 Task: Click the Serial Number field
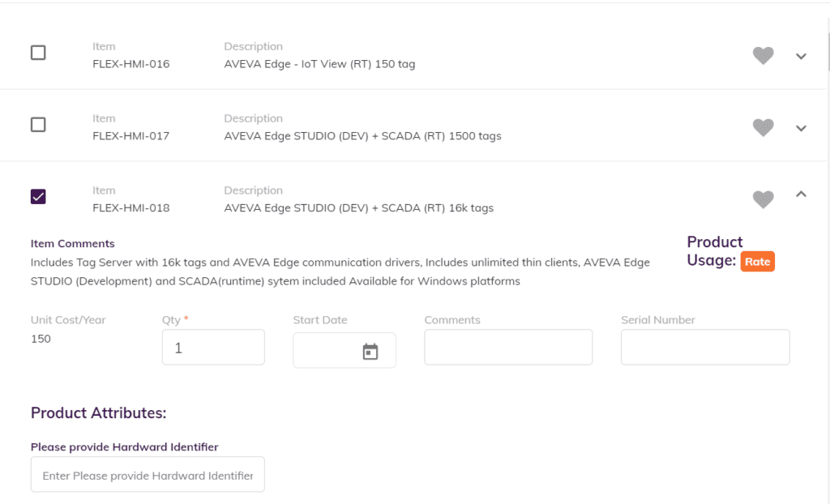pos(704,348)
